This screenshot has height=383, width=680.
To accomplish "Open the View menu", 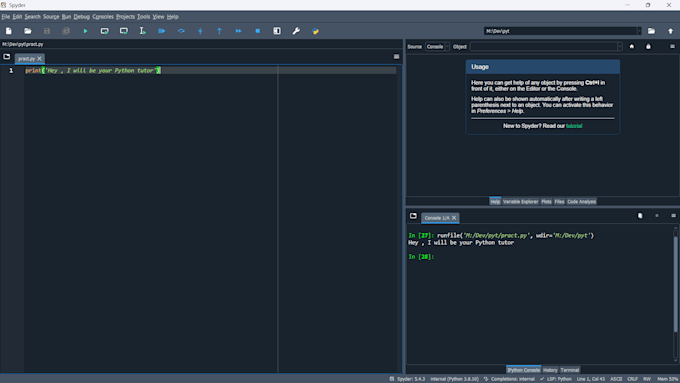I will [x=158, y=16].
